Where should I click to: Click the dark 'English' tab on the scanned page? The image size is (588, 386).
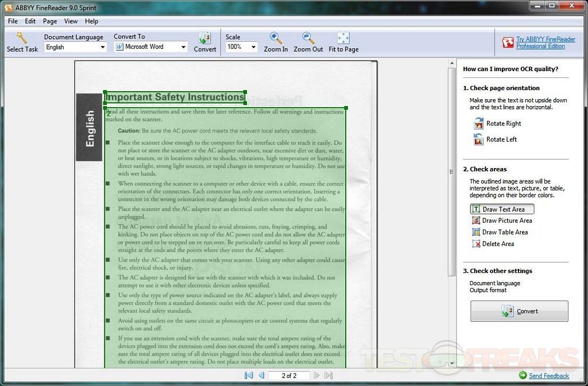[89, 127]
